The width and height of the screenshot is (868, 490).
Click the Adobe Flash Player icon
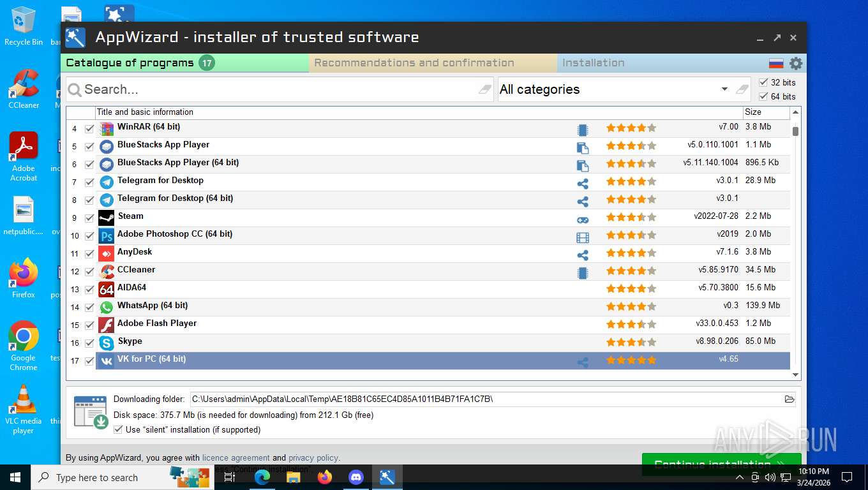click(x=107, y=325)
